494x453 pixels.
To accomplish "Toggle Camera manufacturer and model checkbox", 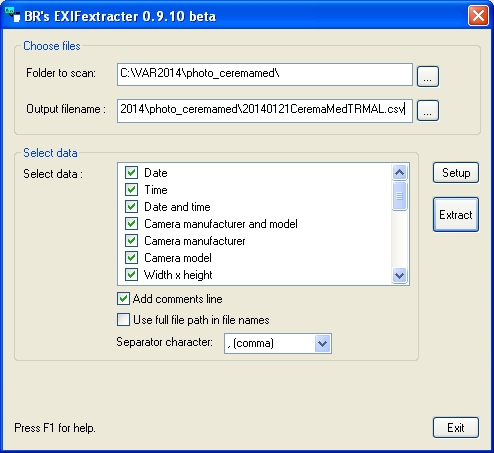I will [x=131, y=224].
